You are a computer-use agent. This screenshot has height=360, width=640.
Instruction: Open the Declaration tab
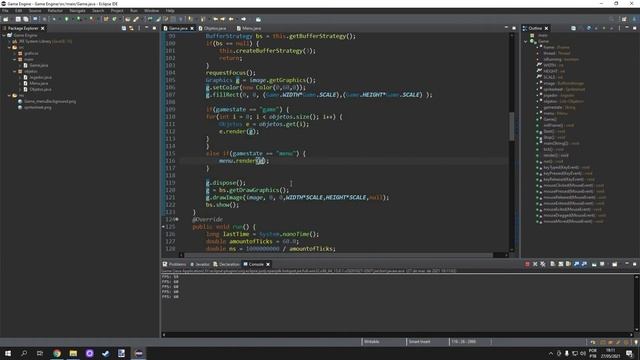pos(227,264)
